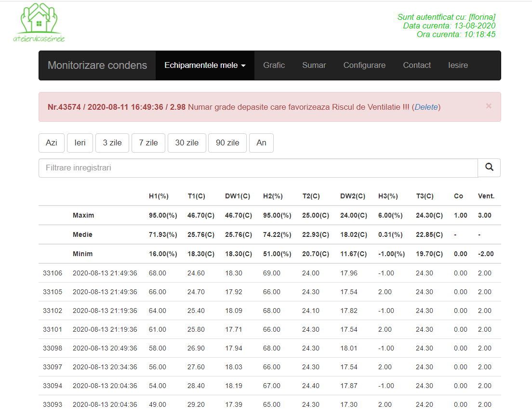Open the Sumar page
The image size is (532, 415).
tap(314, 65)
